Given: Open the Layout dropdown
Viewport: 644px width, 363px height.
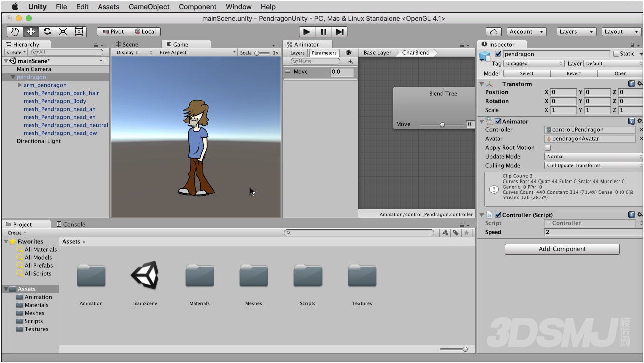Looking at the screenshot, I should pos(620,31).
